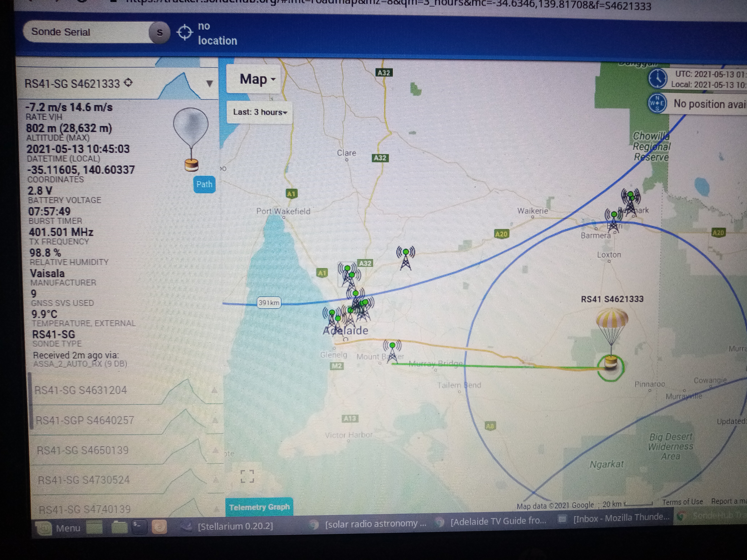This screenshot has height=560, width=747.
Task: Open the Last: 3 hours dropdown
Action: pos(260,112)
